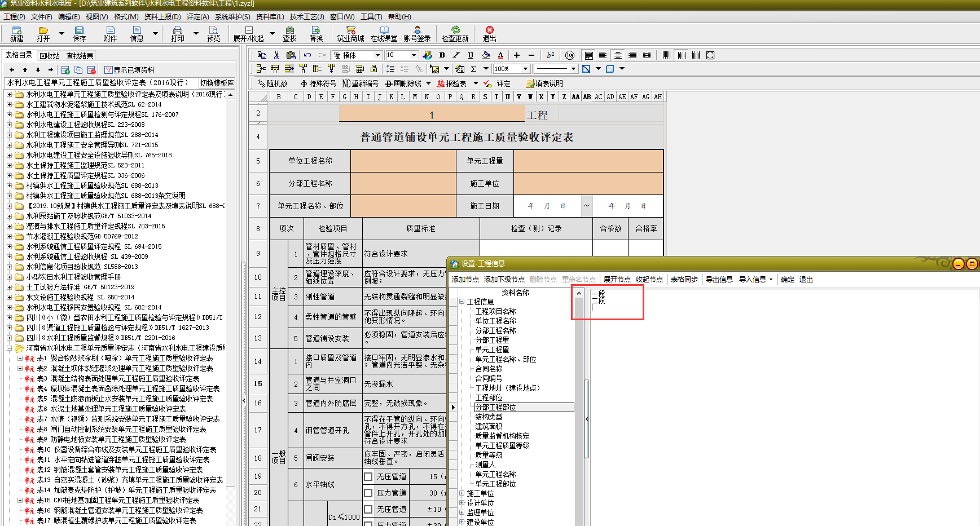Check 无压管道 box in row 19
Screen dimensions: 980x526
point(368,476)
